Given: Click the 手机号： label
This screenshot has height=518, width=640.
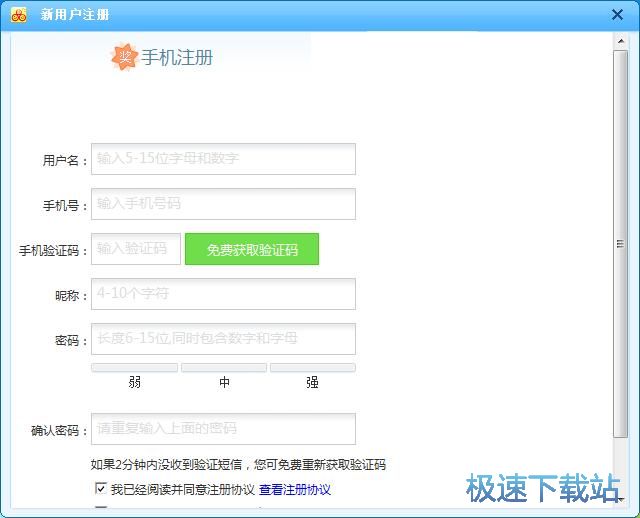Looking at the screenshot, I should [65, 205].
